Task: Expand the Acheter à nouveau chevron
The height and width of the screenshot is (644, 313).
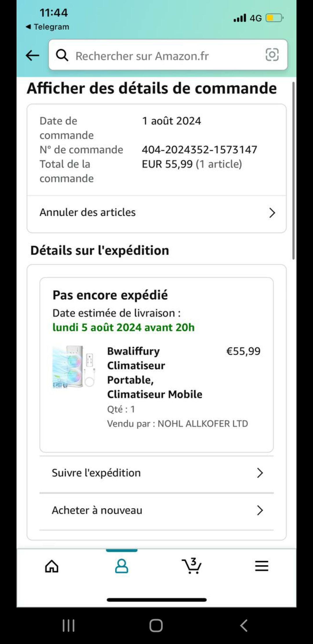Action: (x=260, y=510)
